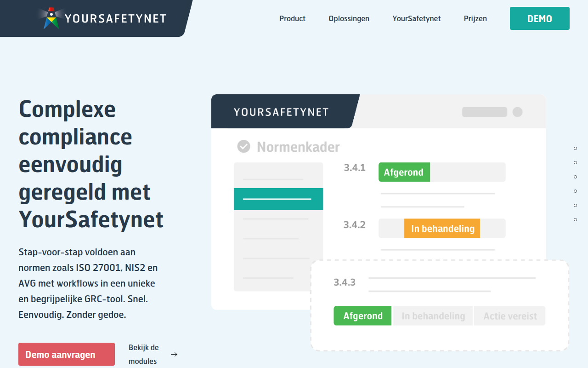Open the YourSafetynet menu item

[x=416, y=18]
